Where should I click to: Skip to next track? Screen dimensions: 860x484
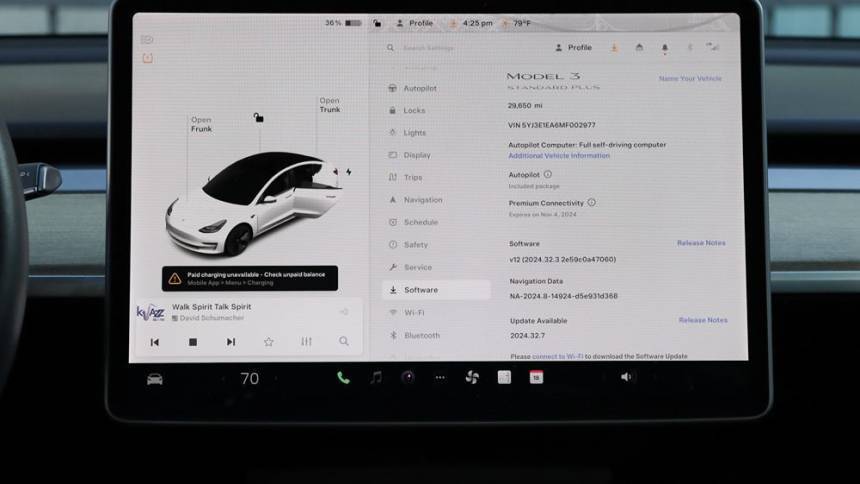(x=231, y=342)
